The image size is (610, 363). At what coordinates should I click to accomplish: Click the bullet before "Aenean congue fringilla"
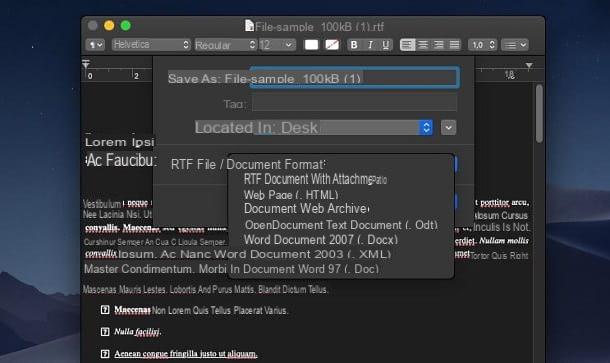click(x=105, y=353)
